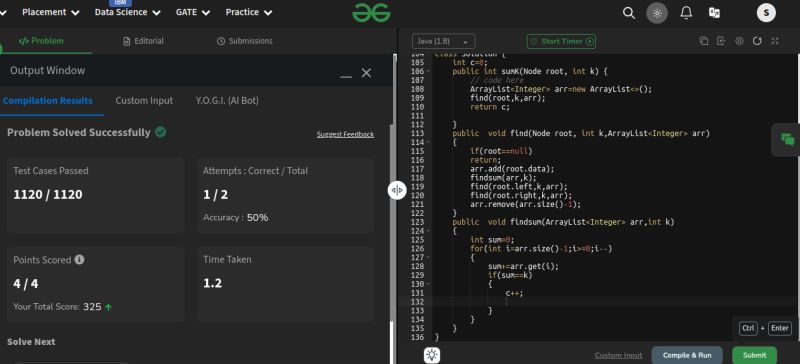
Task: Open the search magnifier icon
Action: pyautogui.click(x=629, y=13)
